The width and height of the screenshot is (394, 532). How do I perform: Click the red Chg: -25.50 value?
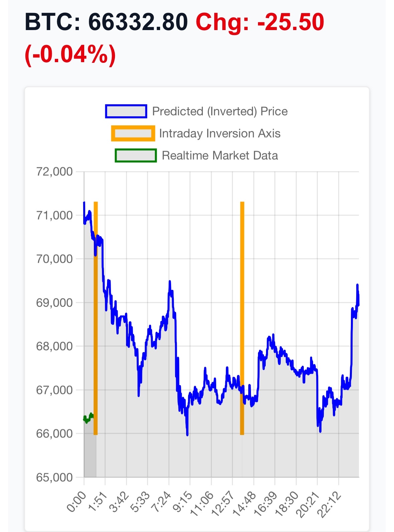pos(260,22)
